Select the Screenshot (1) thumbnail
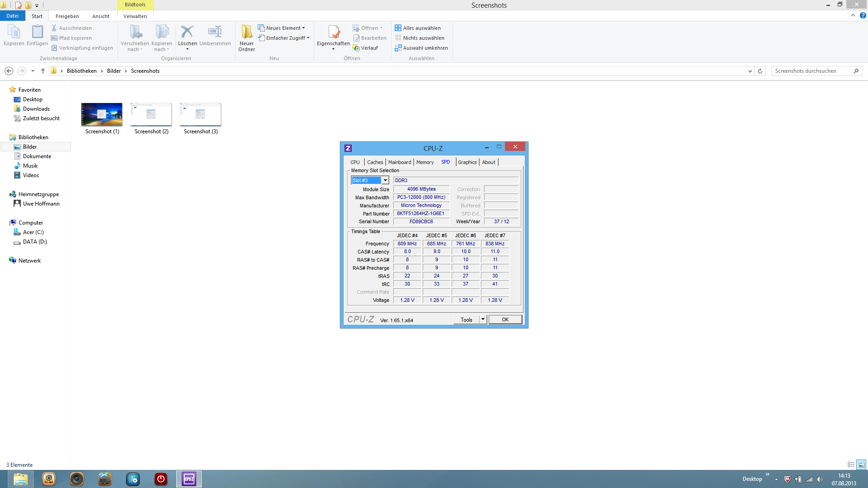 (102, 115)
